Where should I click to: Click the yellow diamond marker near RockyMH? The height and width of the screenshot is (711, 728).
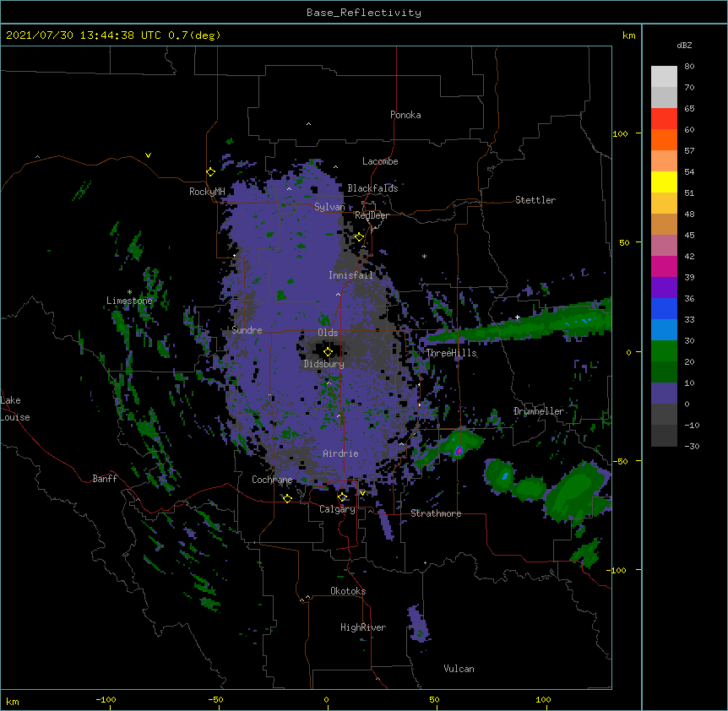(210, 171)
